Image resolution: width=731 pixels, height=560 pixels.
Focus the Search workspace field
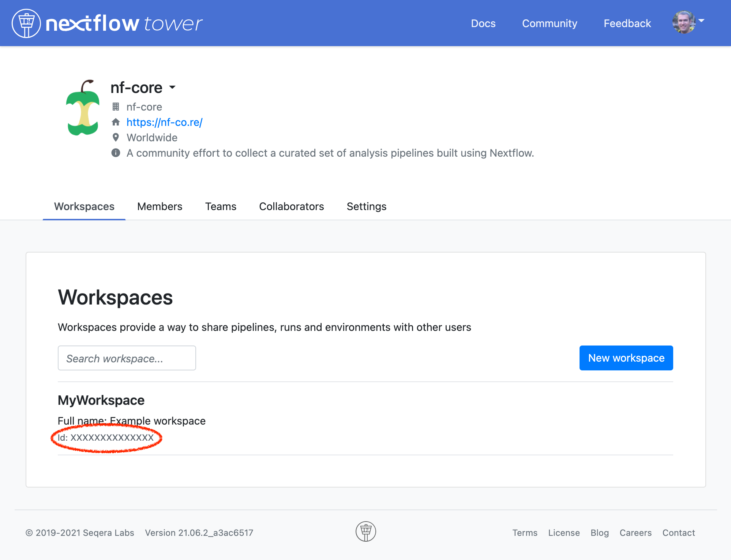(x=127, y=358)
